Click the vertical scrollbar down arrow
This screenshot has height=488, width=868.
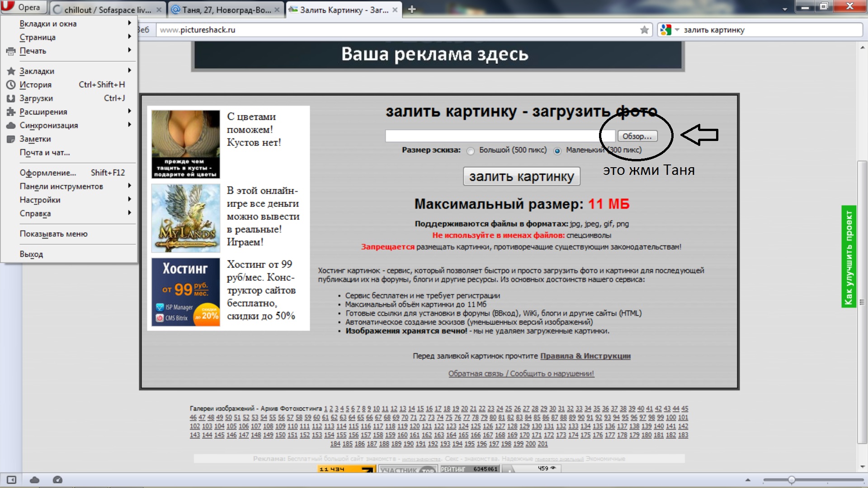point(863,467)
